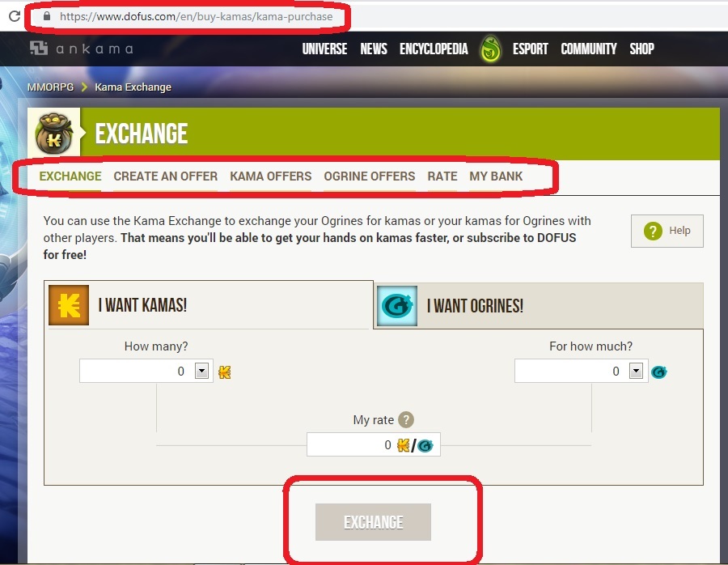
Task: Open the Shop menu
Action: [641, 49]
